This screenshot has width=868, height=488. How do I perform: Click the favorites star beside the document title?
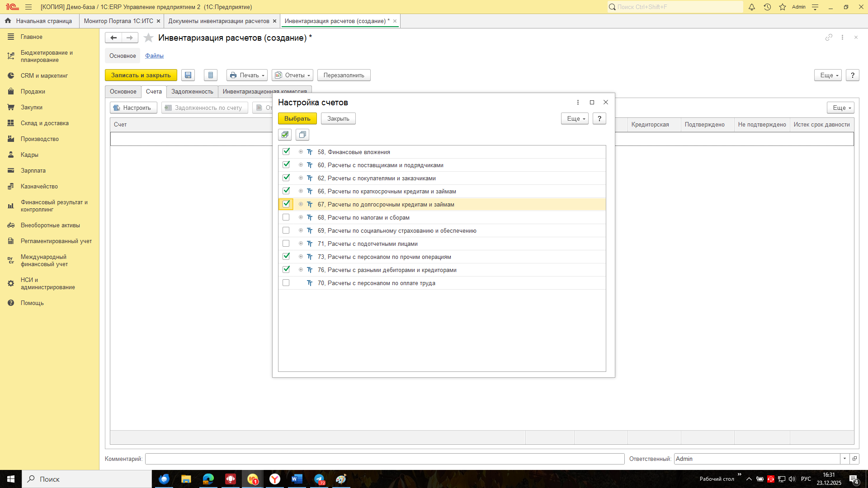click(x=148, y=38)
